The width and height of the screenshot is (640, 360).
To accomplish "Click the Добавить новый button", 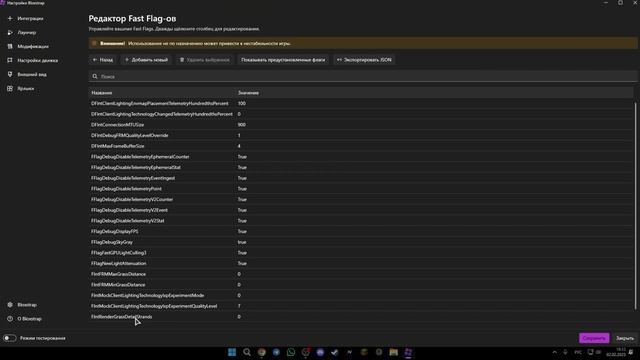I will (146, 60).
